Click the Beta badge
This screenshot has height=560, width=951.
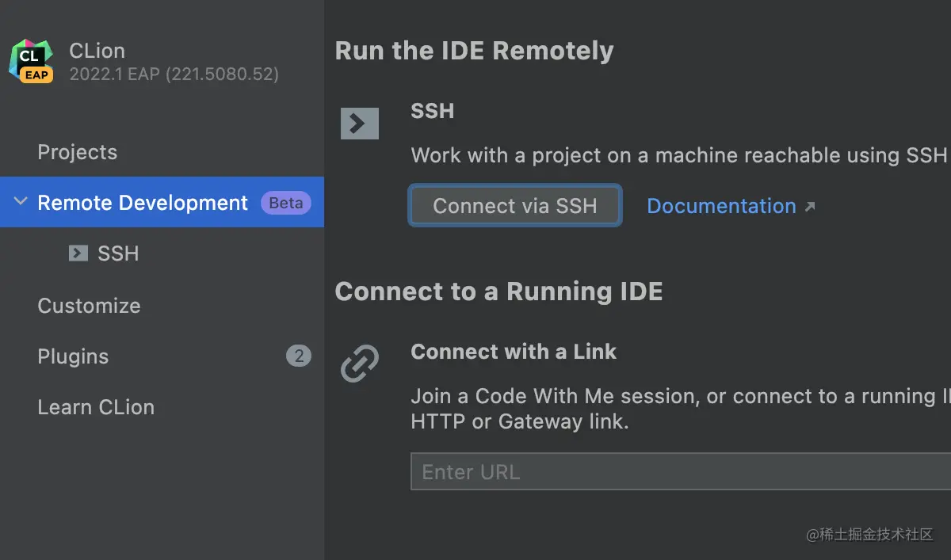286,203
